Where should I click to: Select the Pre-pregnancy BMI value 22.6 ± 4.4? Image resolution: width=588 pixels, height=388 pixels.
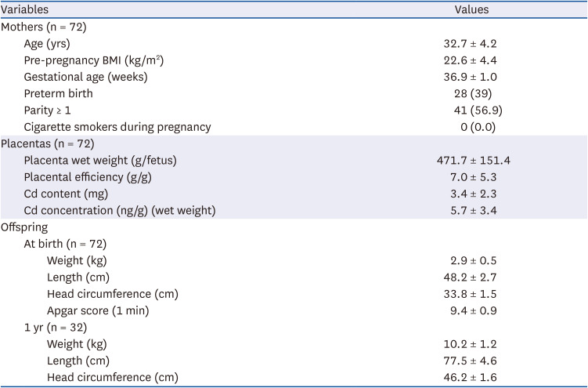point(471,60)
